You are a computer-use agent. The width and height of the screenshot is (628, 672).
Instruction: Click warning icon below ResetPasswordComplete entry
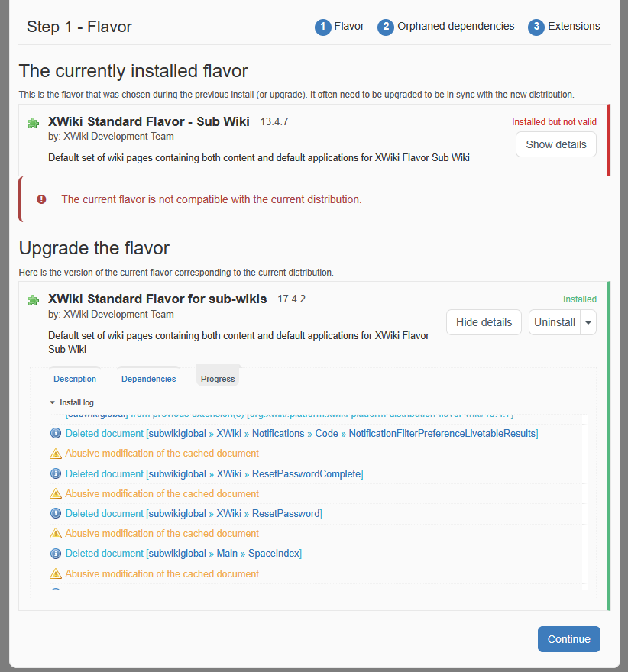coord(56,494)
